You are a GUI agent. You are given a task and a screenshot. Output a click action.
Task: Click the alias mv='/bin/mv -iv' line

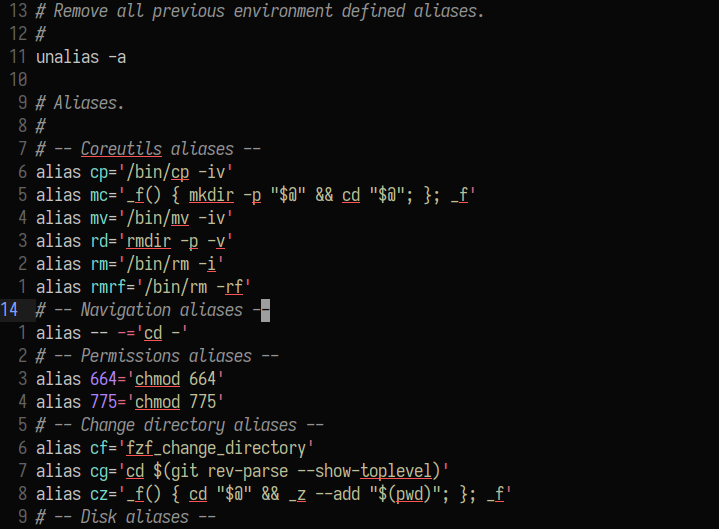point(134,218)
